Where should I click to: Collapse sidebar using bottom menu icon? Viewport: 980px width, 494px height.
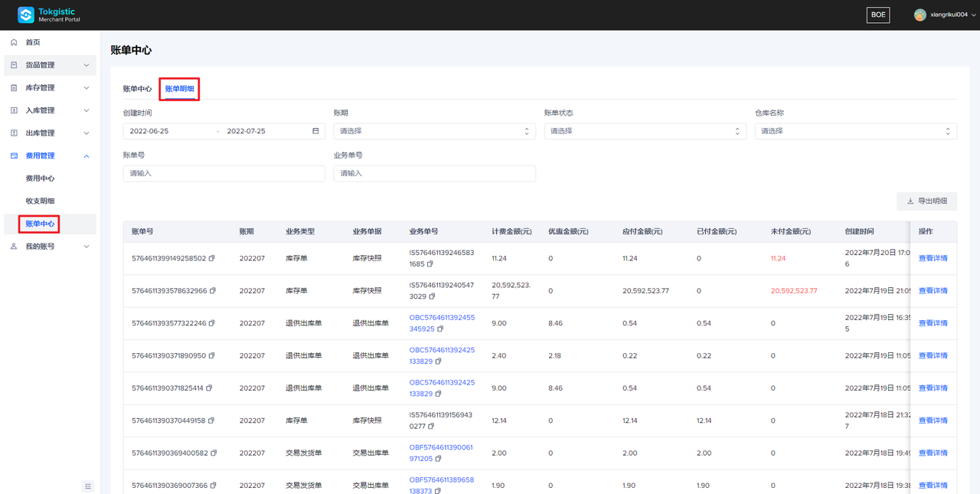point(88,486)
